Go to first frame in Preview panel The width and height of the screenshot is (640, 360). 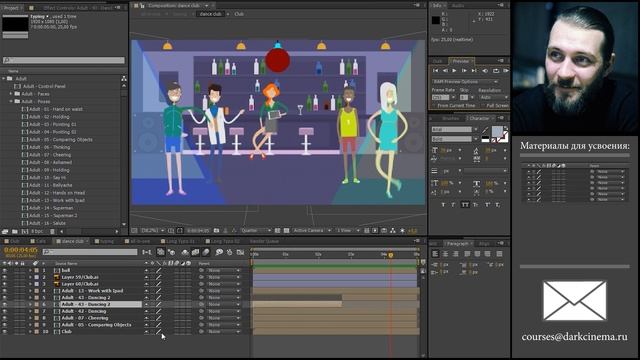(436, 71)
